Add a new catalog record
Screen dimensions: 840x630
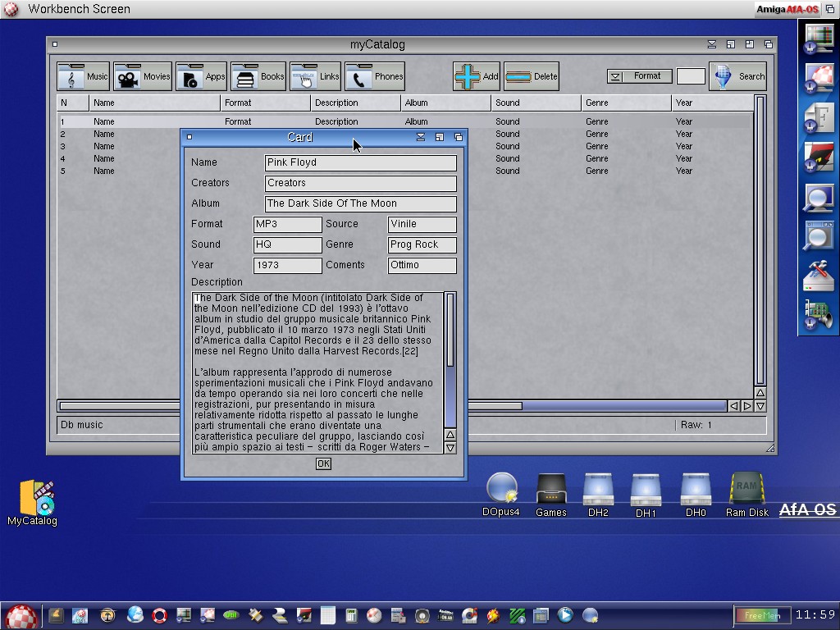click(x=477, y=76)
